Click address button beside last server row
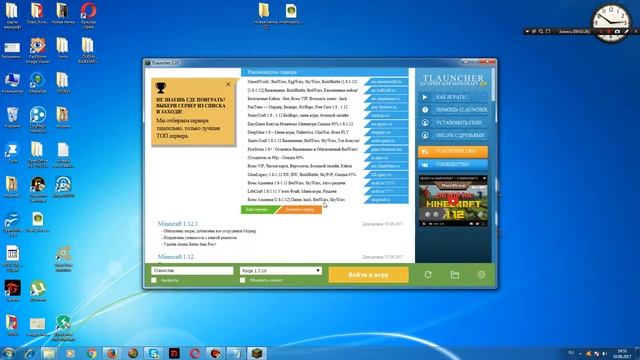The width and height of the screenshot is (640, 360). coord(386,200)
